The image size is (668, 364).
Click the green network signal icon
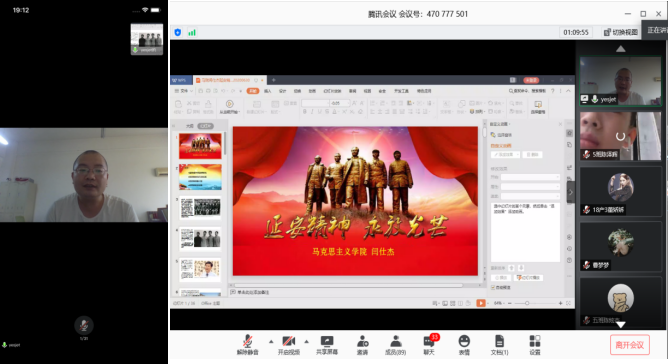coord(192,32)
